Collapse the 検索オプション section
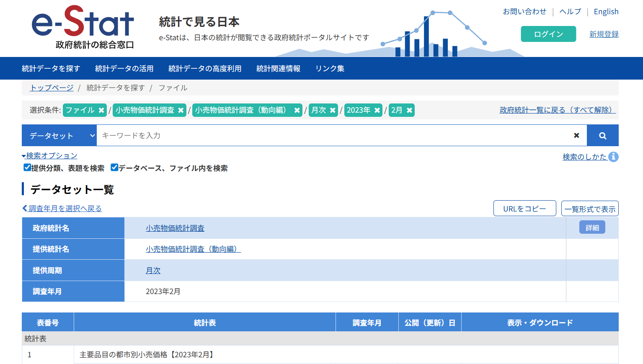This screenshot has height=364, width=643. tap(50, 156)
